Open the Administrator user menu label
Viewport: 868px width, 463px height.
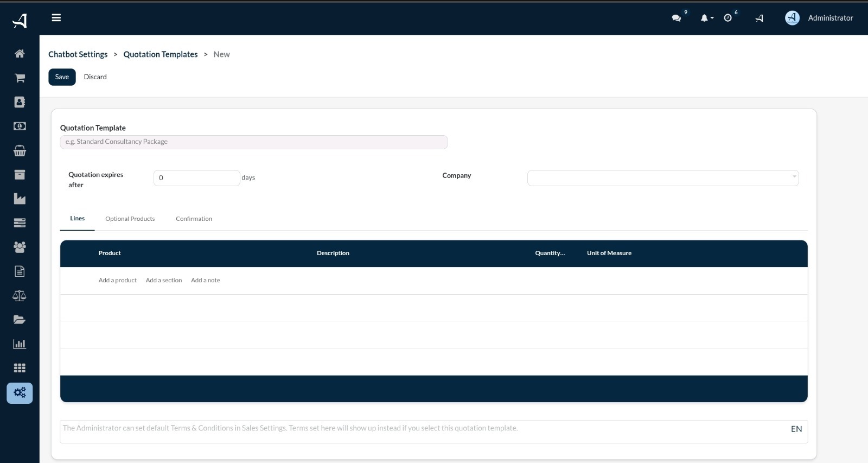point(831,18)
